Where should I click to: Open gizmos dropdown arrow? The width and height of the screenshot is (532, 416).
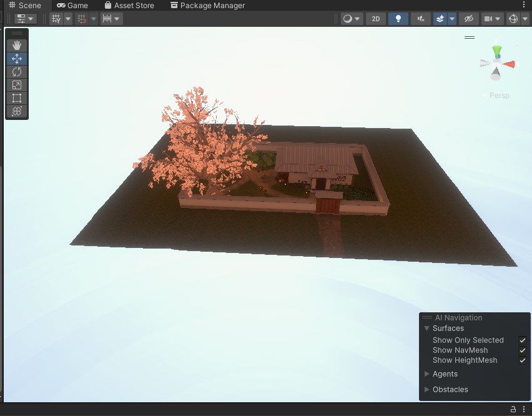pos(525,19)
